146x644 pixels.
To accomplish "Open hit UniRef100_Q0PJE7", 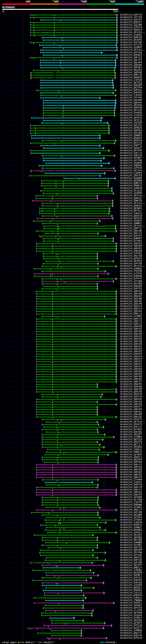I will click(x=131, y=20).
